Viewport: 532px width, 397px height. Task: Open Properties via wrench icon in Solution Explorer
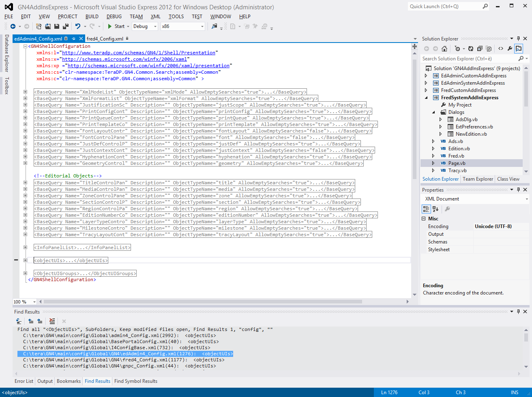pos(510,49)
